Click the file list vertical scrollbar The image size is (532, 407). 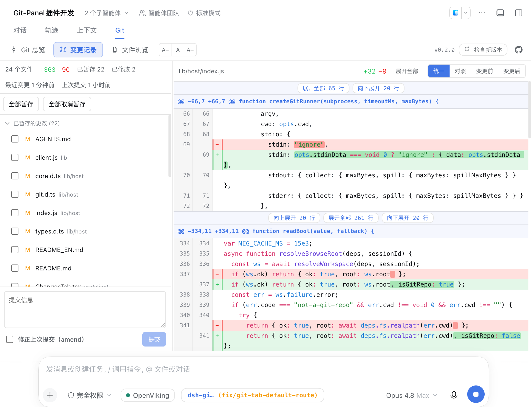pyautogui.click(x=169, y=146)
